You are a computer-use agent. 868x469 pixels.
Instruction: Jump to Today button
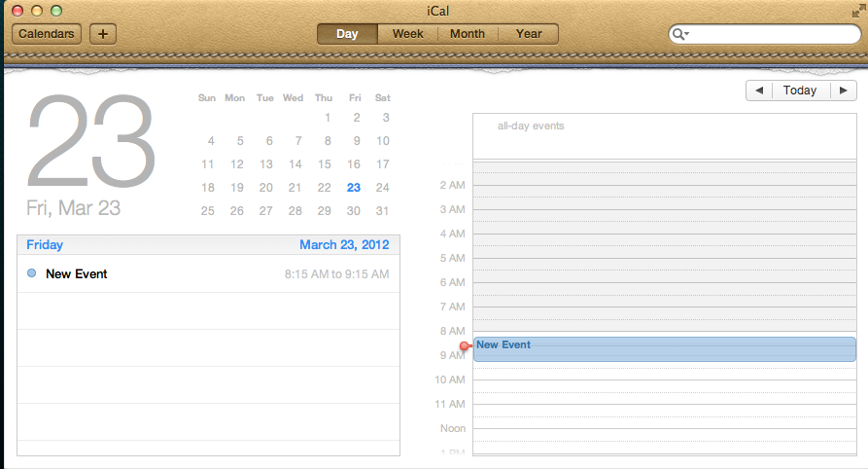(x=800, y=90)
